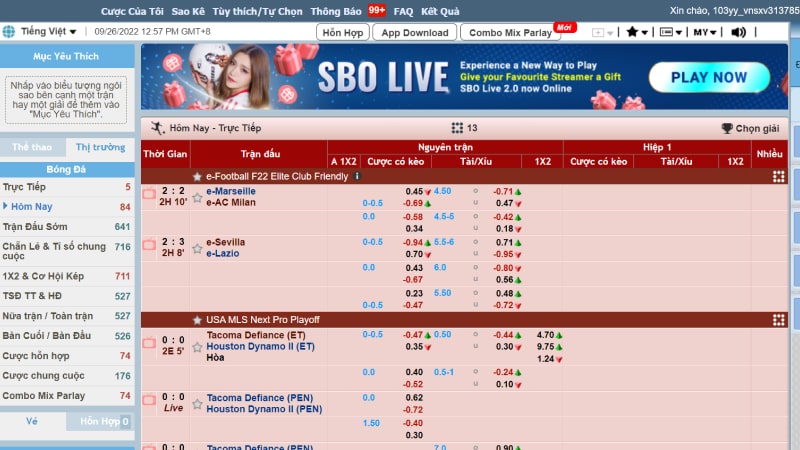The height and width of the screenshot is (450, 800).
Task: Switch to the Vé bet slip tab
Action: click(x=32, y=421)
